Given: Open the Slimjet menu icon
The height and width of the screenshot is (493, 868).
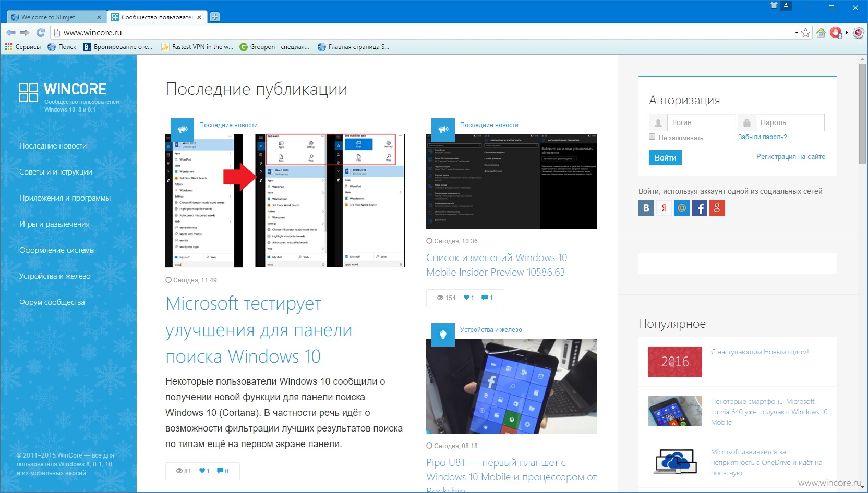Looking at the screenshot, I should (x=858, y=33).
